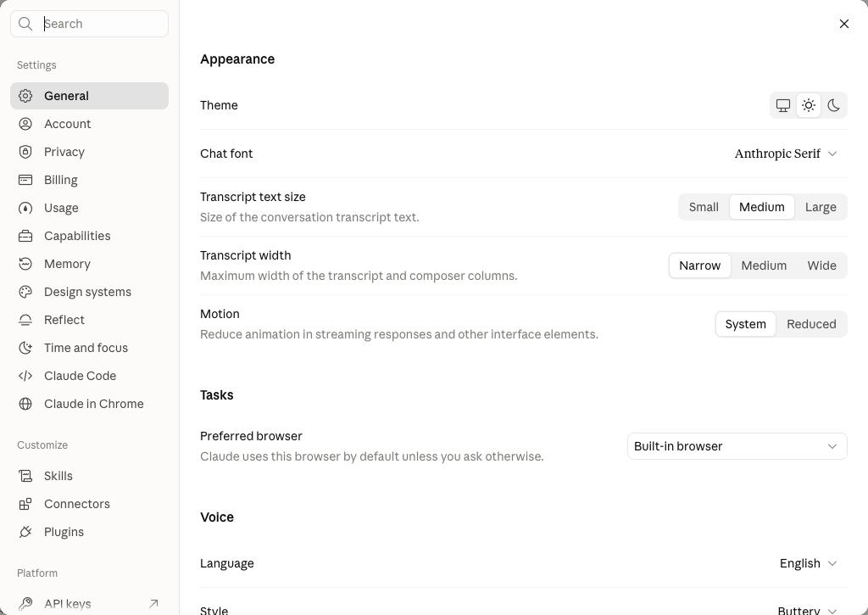
Task: Click the Billing card icon
Action: pyautogui.click(x=25, y=180)
